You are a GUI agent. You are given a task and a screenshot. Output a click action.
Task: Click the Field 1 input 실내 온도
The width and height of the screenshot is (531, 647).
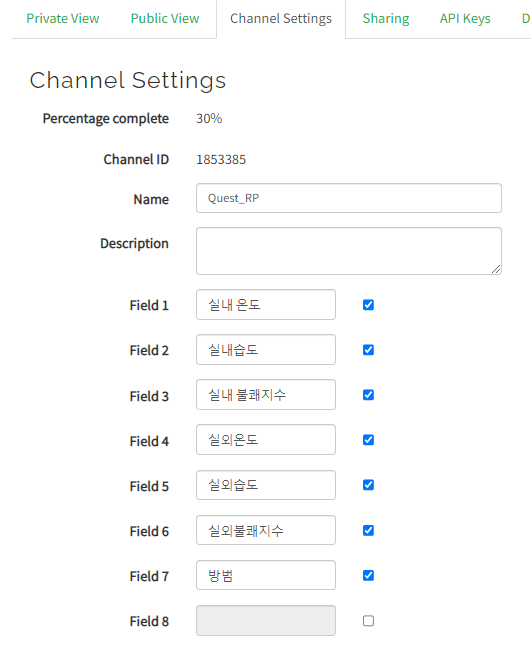click(266, 305)
